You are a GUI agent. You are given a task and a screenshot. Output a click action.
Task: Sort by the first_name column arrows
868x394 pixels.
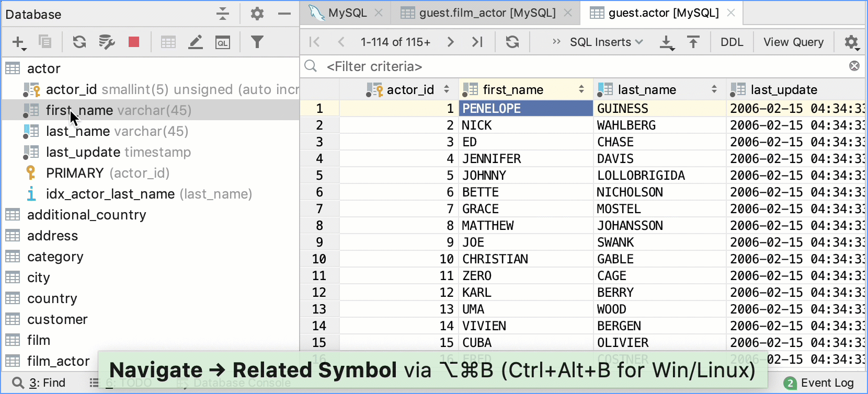click(581, 89)
